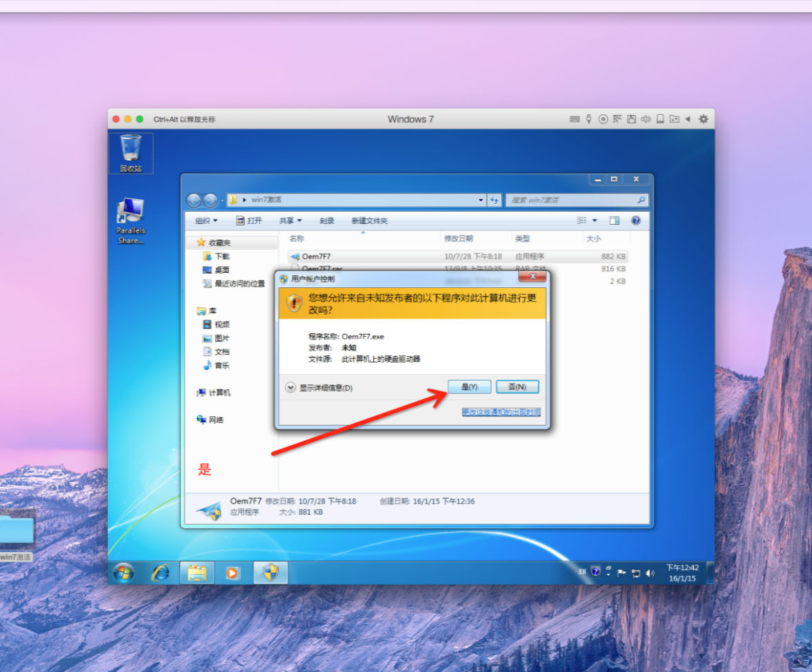
Task: Expand 显示详细信息(D) in UAC dialog
Action: [x=319, y=388]
